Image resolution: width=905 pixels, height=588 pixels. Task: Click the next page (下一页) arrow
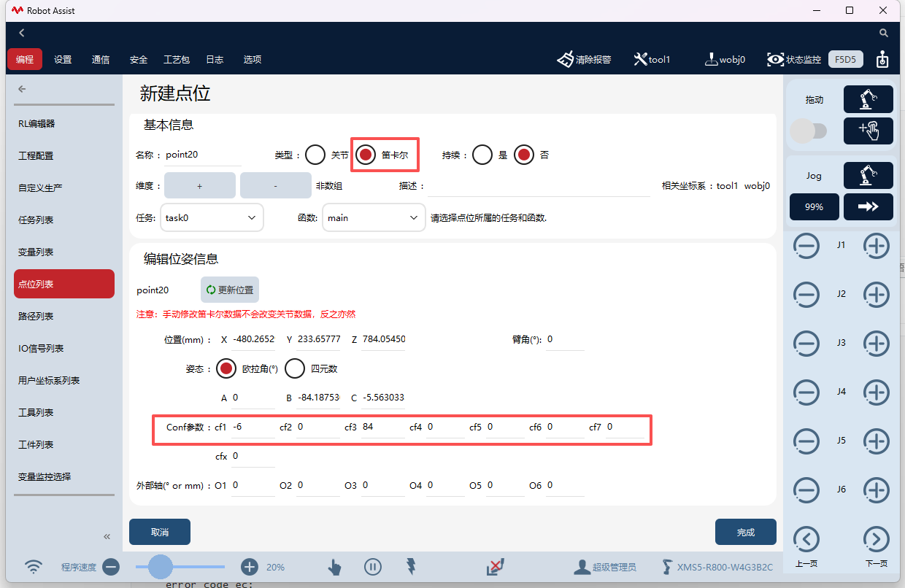pyautogui.click(x=876, y=540)
